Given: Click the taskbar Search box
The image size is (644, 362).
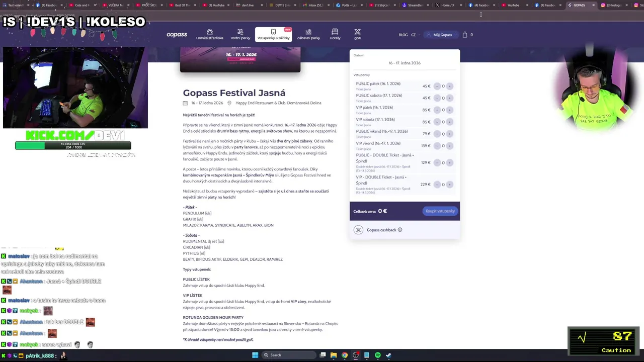Looking at the screenshot, I should [x=288, y=355].
